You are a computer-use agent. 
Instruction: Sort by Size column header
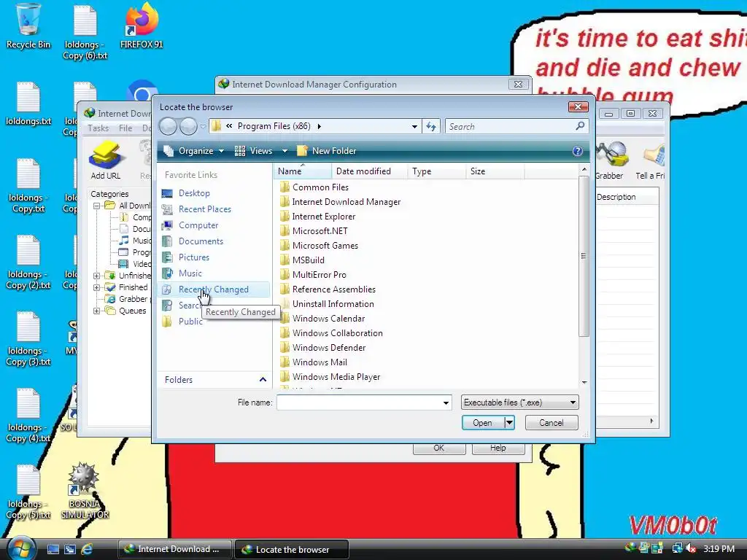point(495,171)
